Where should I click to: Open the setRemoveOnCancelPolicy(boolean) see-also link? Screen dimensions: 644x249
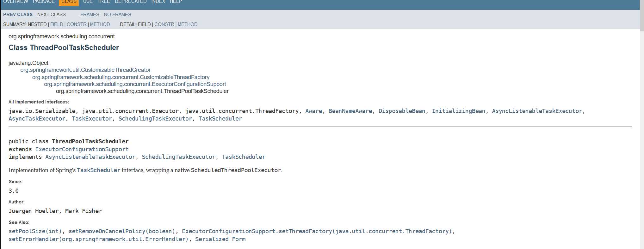pyautogui.click(x=122, y=231)
